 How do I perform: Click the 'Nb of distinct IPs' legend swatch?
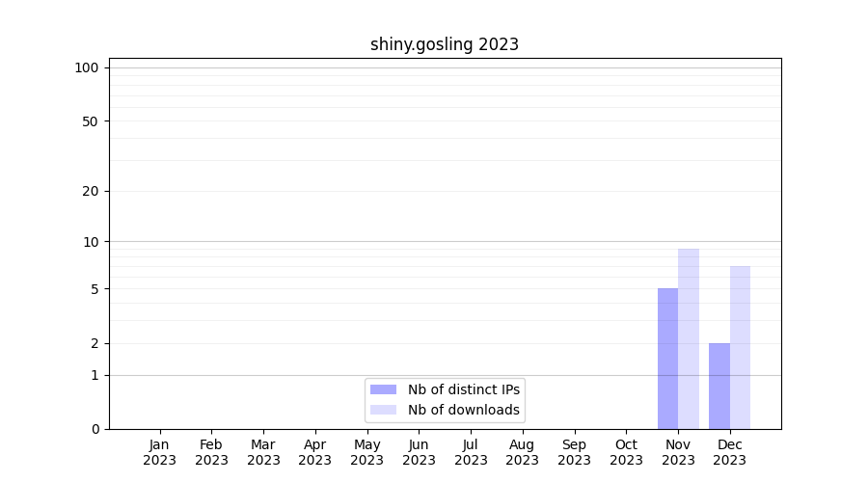[x=383, y=389]
